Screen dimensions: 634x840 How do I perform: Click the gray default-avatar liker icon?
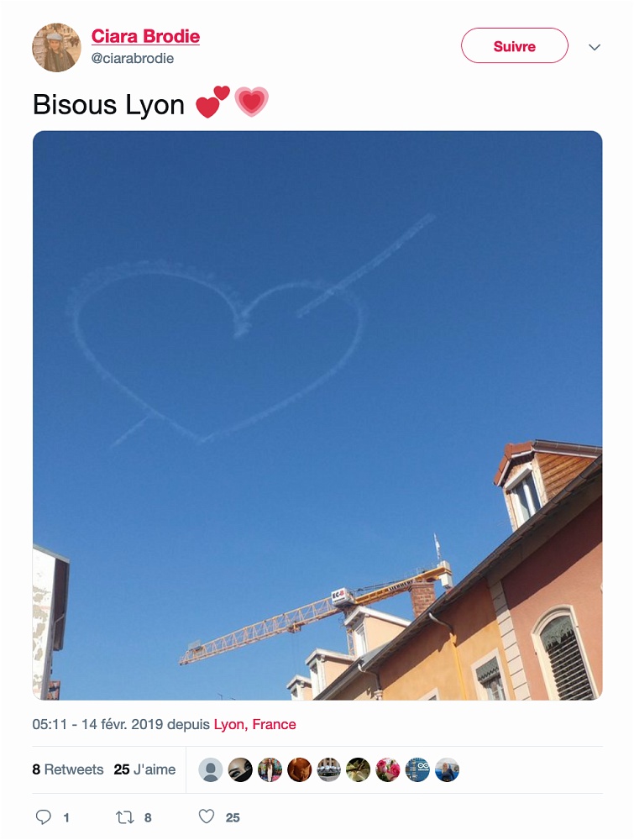click(211, 769)
